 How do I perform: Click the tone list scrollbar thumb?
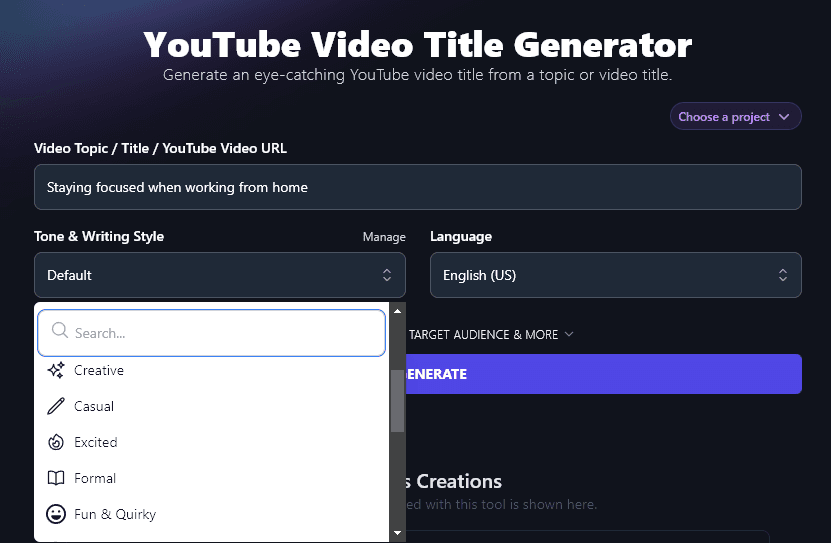tap(397, 400)
